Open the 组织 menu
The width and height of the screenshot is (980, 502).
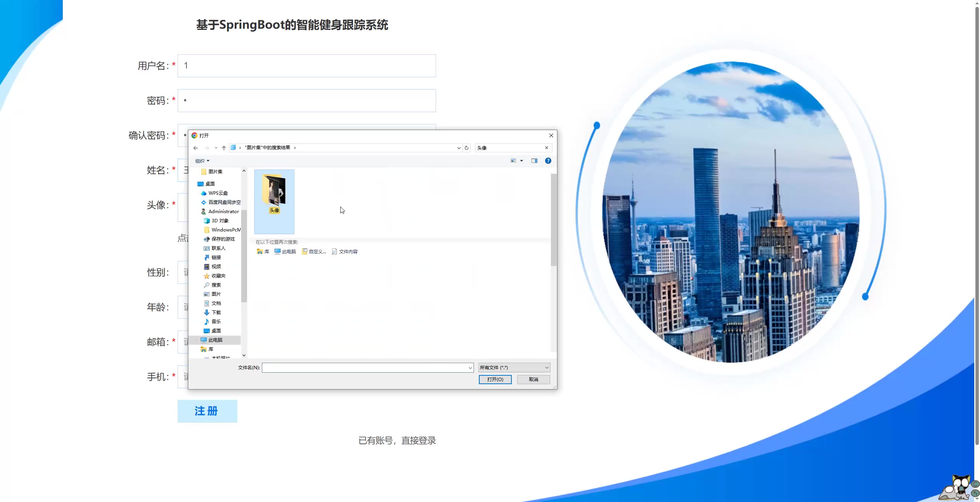tap(202, 161)
